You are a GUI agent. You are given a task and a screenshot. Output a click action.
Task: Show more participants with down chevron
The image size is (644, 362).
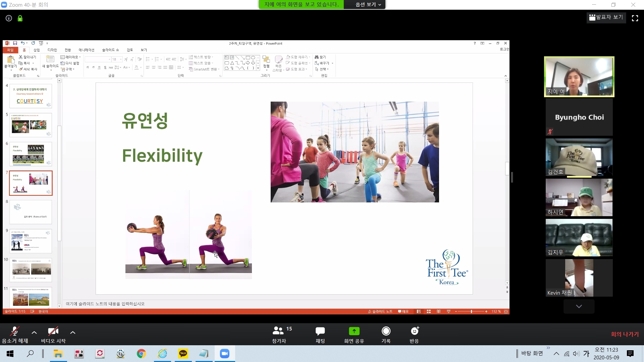(x=579, y=306)
